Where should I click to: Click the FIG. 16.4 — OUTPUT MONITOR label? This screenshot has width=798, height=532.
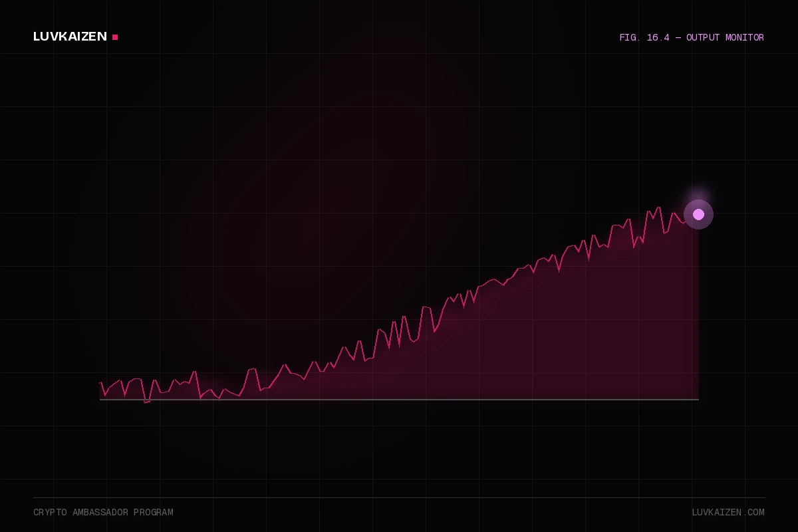pos(692,37)
